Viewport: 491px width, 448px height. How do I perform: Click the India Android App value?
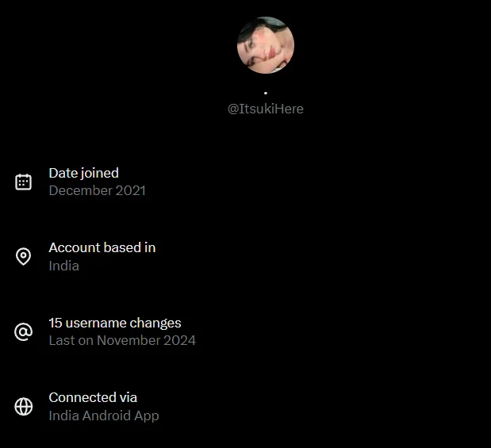[104, 415]
